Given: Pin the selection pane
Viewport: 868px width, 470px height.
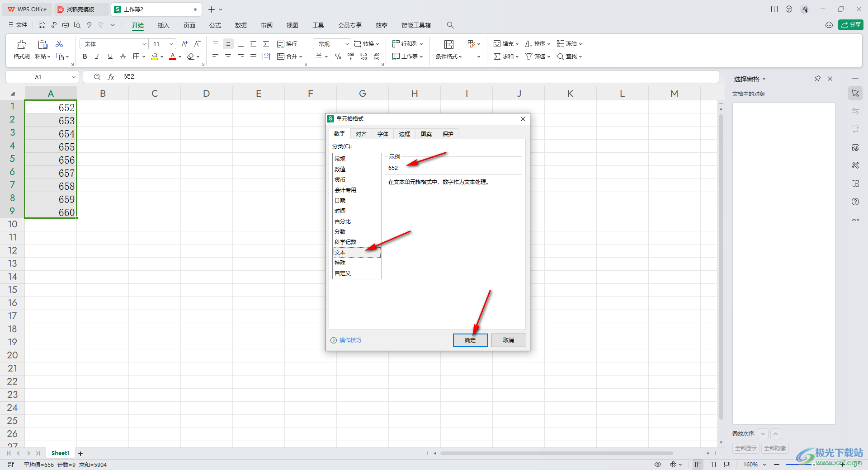Looking at the screenshot, I should click(817, 79).
